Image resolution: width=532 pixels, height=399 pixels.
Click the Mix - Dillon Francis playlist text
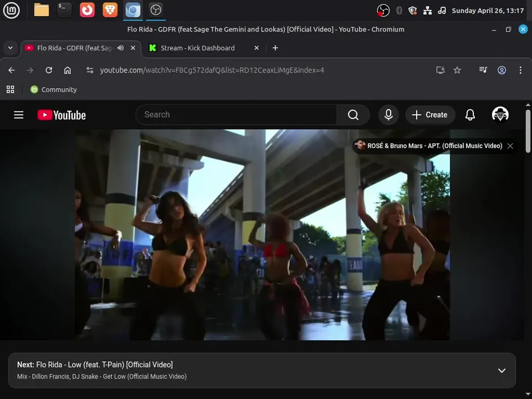click(102, 377)
